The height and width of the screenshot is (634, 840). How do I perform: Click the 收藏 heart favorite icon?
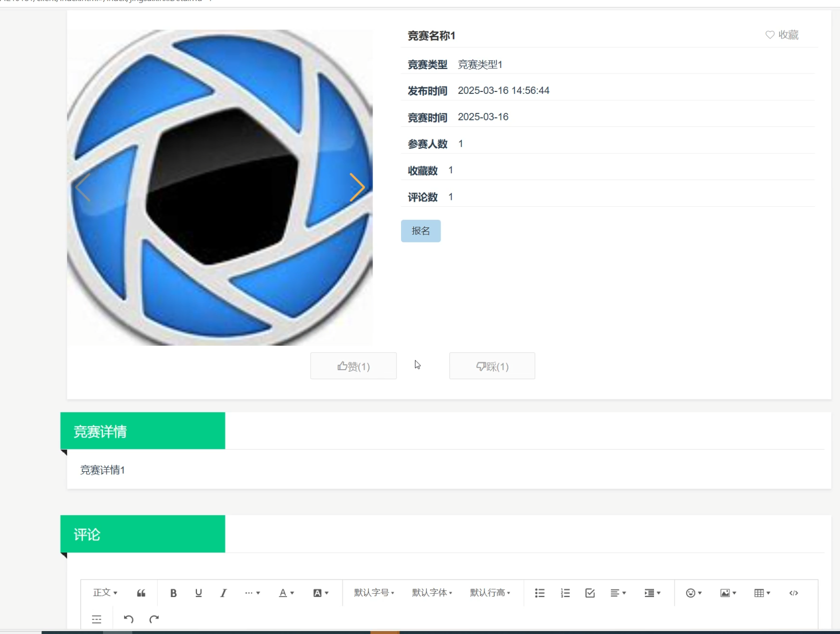click(770, 35)
